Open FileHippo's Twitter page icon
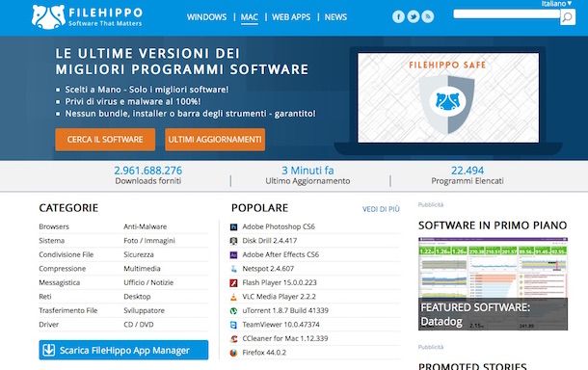Image resolution: width=588 pixels, height=370 pixels. pos(413,16)
